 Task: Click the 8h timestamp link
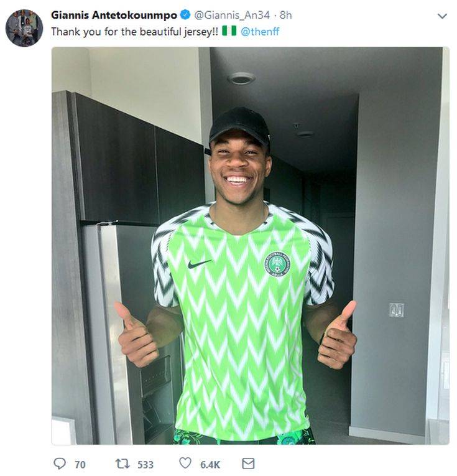click(285, 15)
